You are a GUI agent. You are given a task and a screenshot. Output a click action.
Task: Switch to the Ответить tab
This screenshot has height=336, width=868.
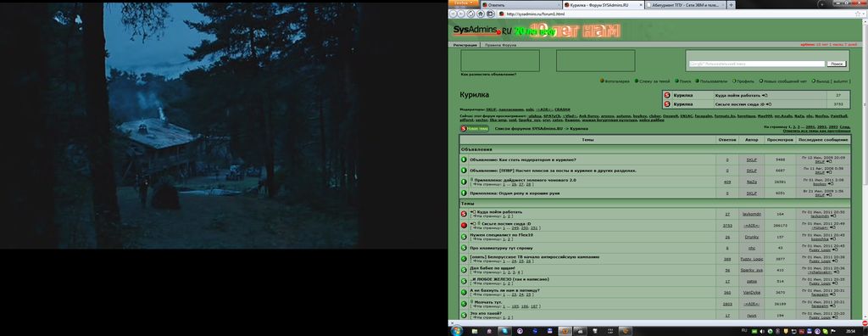pos(520,5)
